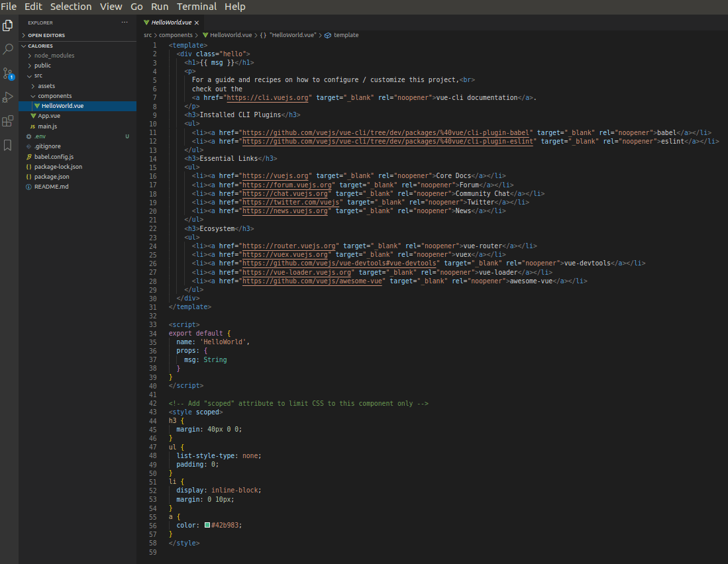The height and width of the screenshot is (564, 728).
Task: Click the components breadcrumb segment
Action: click(x=176, y=35)
